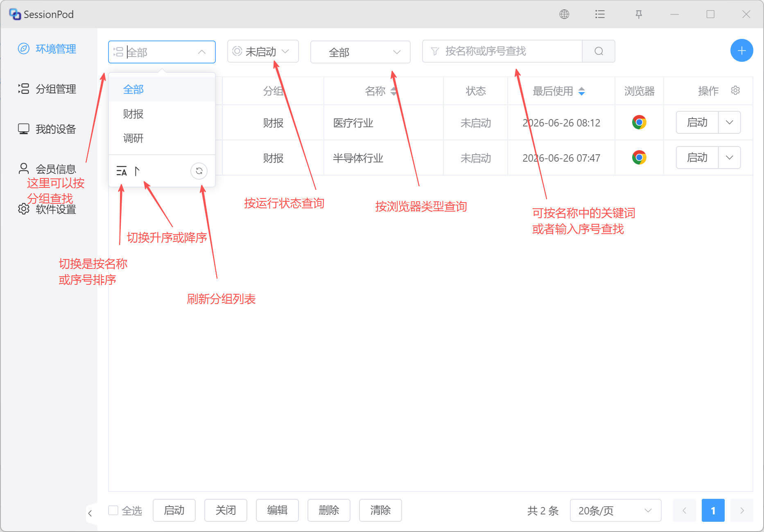The image size is (764, 532).
Task: Sort by 名称 column arrows
Action: 393,91
